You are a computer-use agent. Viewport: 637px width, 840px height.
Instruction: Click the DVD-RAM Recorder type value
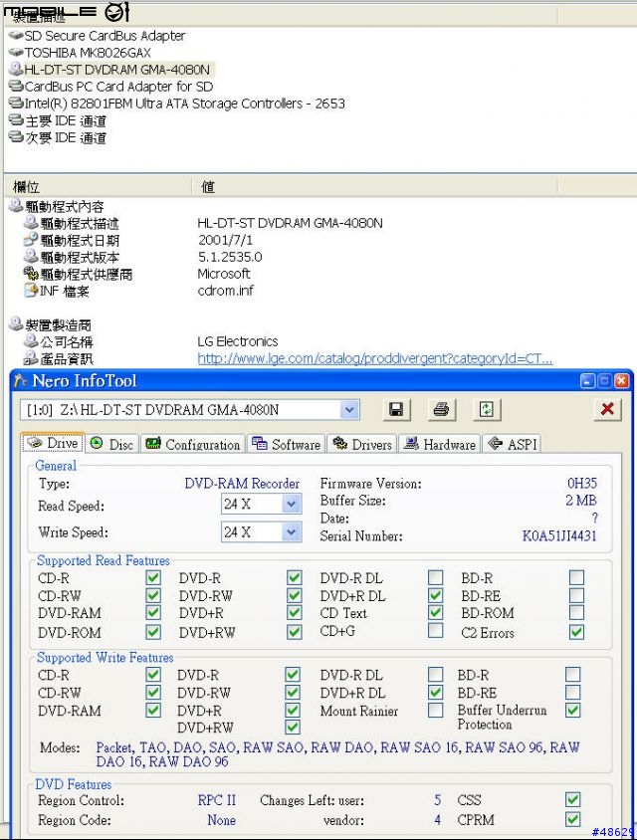pyautogui.click(x=242, y=484)
